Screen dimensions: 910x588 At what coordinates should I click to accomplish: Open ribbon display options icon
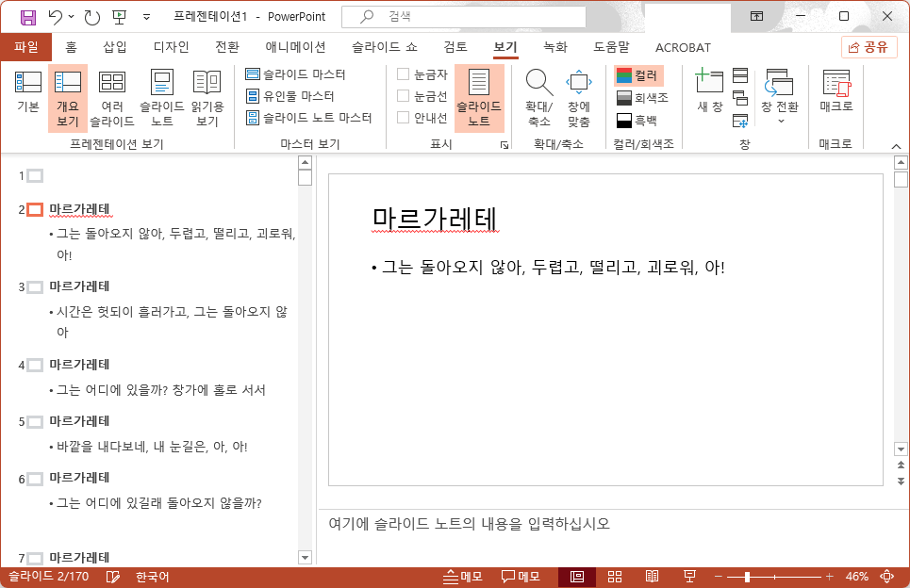pos(757,16)
